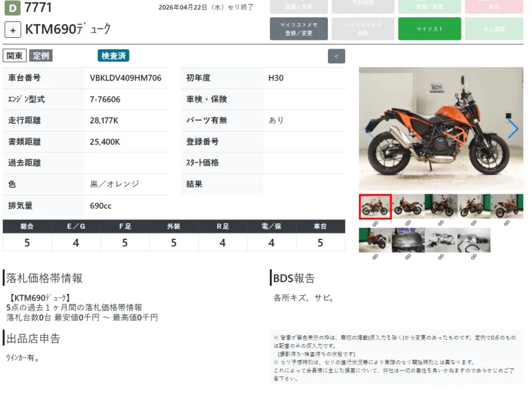
Task: Click BDS report text 各所キズ、サビ。
Action: click(305, 298)
